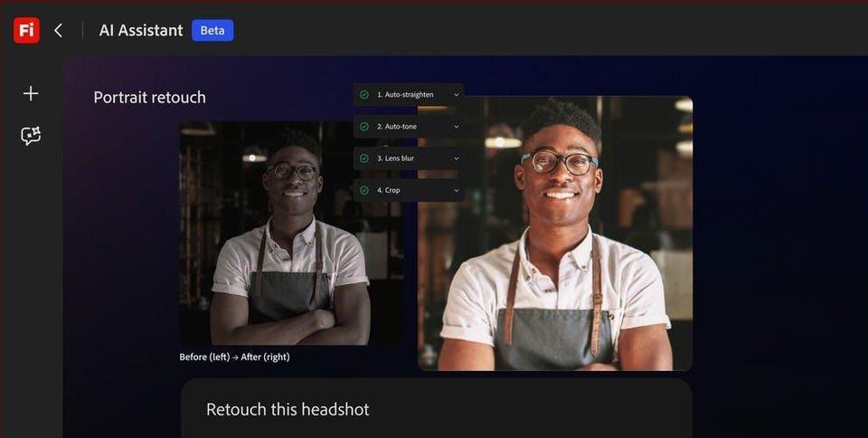Expand the Auto-straighten step chevron
The image size is (868, 438).
[456, 95]
